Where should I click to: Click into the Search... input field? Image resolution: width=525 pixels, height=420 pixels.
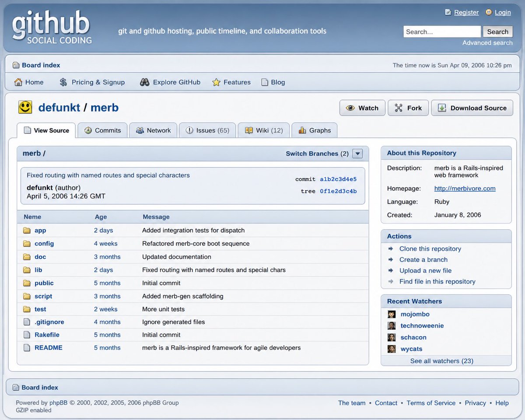442,31
